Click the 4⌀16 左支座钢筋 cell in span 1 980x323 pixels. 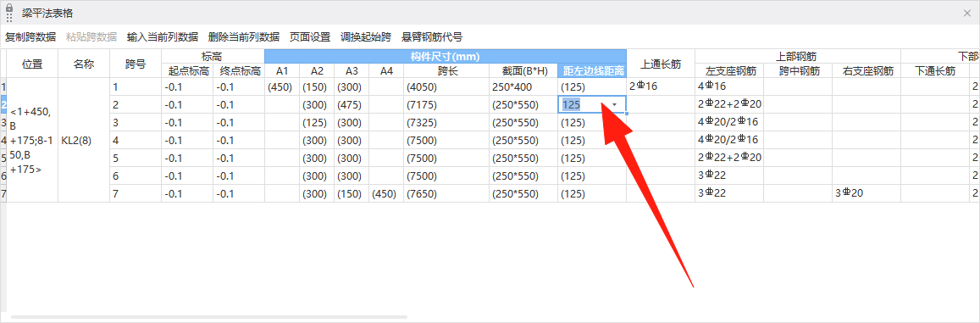tap(729, 87)
